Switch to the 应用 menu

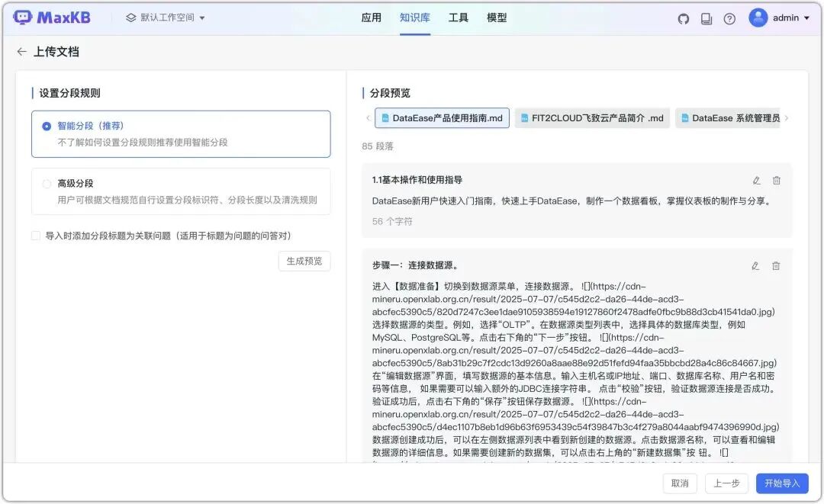pyautogui.click(x=371, y=18)
